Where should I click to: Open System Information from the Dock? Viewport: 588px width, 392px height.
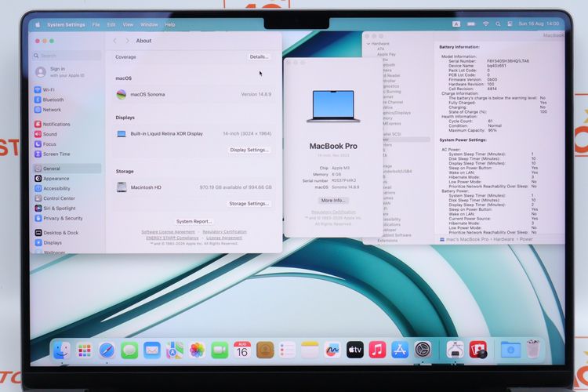[x=455, y=350]
